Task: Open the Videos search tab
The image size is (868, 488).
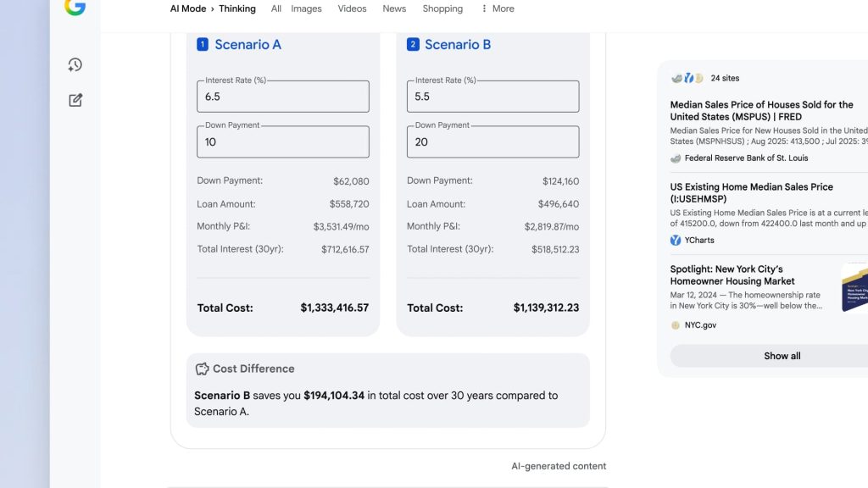Action: point(352,8)
